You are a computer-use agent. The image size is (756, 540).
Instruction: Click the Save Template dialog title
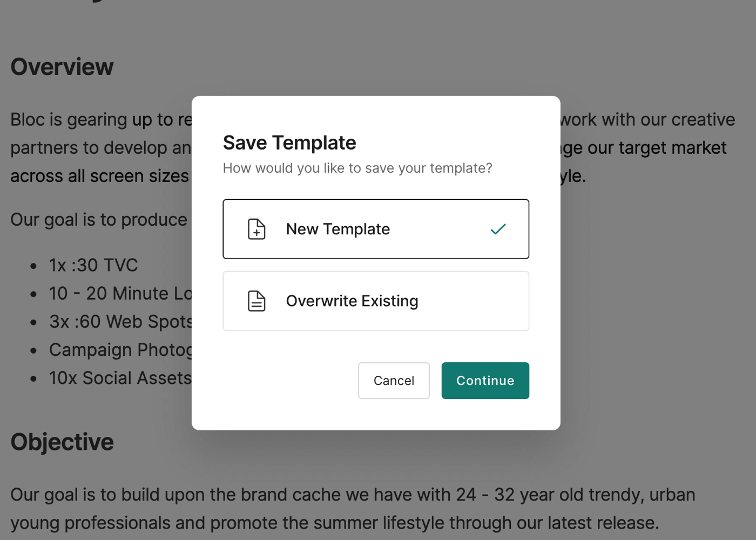(x=289, y=143)
